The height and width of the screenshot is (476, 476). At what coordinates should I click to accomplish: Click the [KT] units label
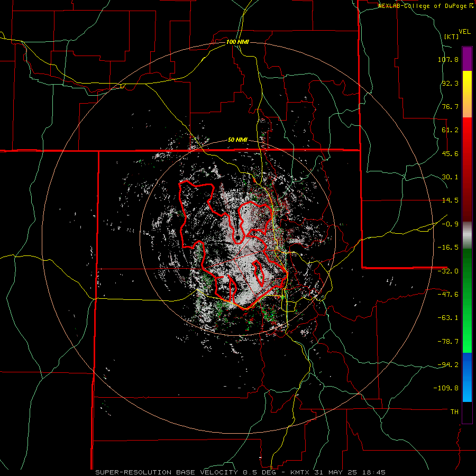click(451, 36)
